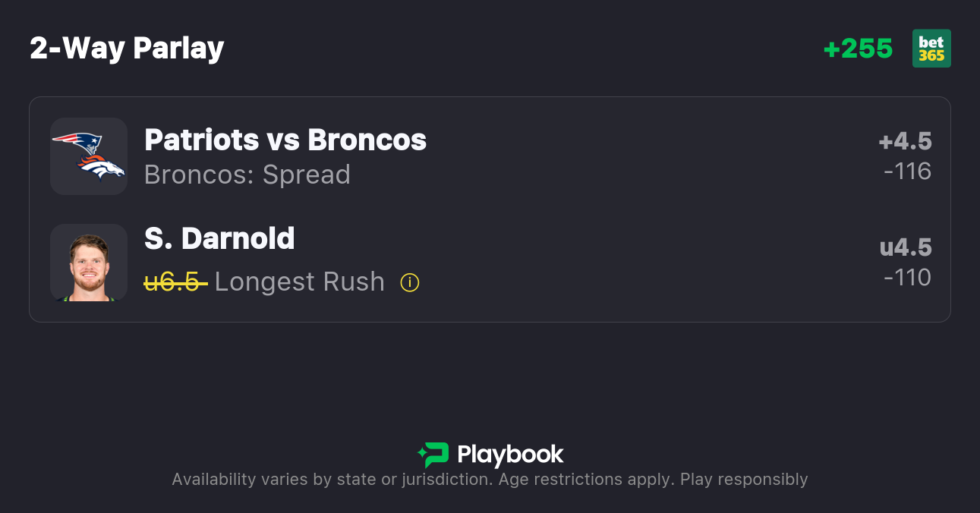Select the u4.5 under line
This screenshot has width=980, height=513.
(905, 247)
